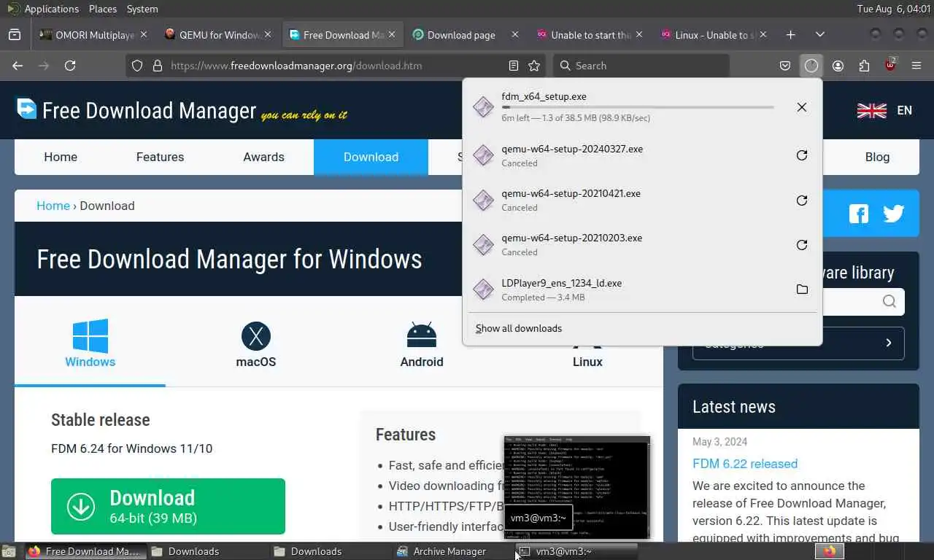Open the FDM 6.22 released news link
The height and width of the screenshot is (560, 934).
point(745,464)
